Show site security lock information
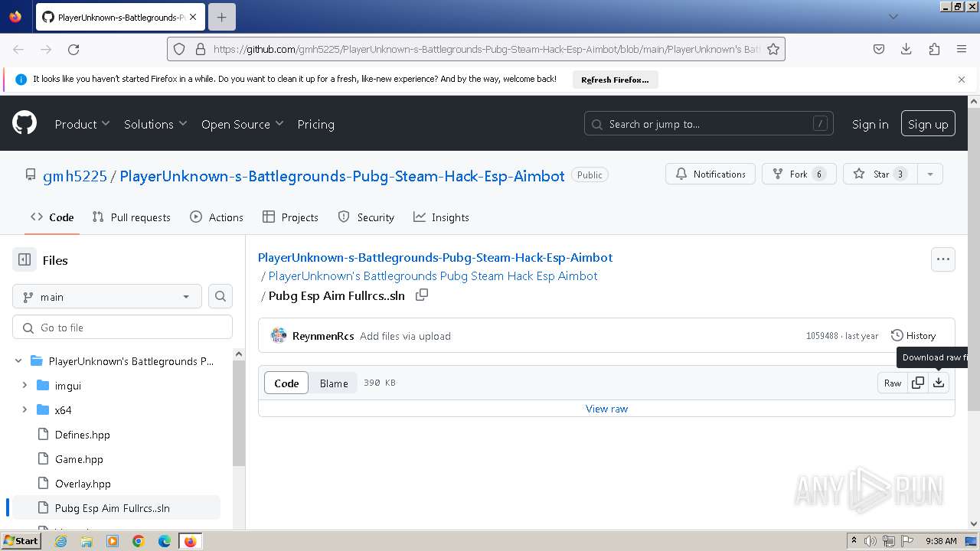The height and width of the screenshot is (551, 980). pyautogui.click(x=201, y=49)
